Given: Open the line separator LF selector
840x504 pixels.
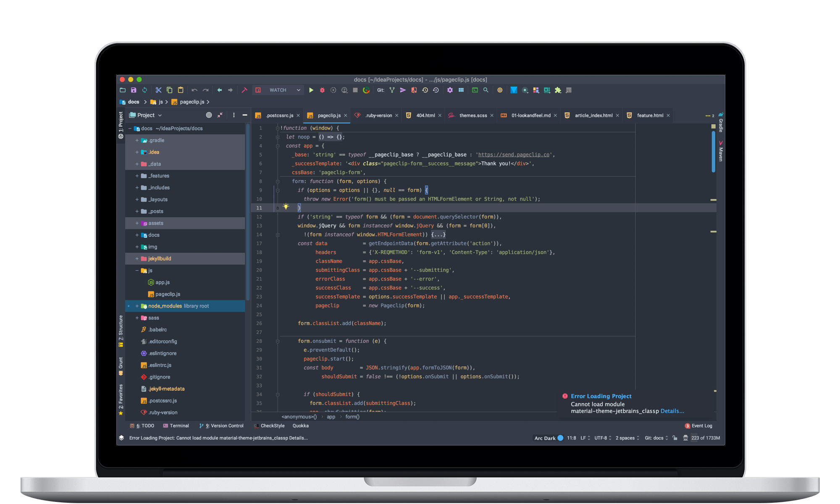Looking at the screenshot, I should [x=585, y=438].
